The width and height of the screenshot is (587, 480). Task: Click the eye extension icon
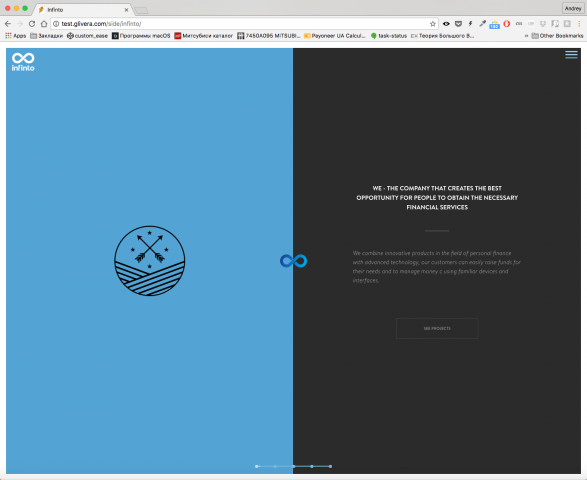pyautogui.click(x=446, y=24)
